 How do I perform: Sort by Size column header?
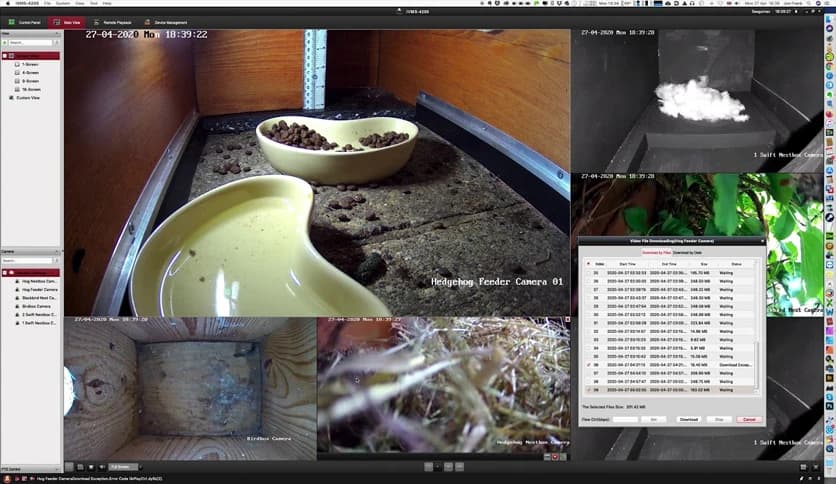point(704,264)
